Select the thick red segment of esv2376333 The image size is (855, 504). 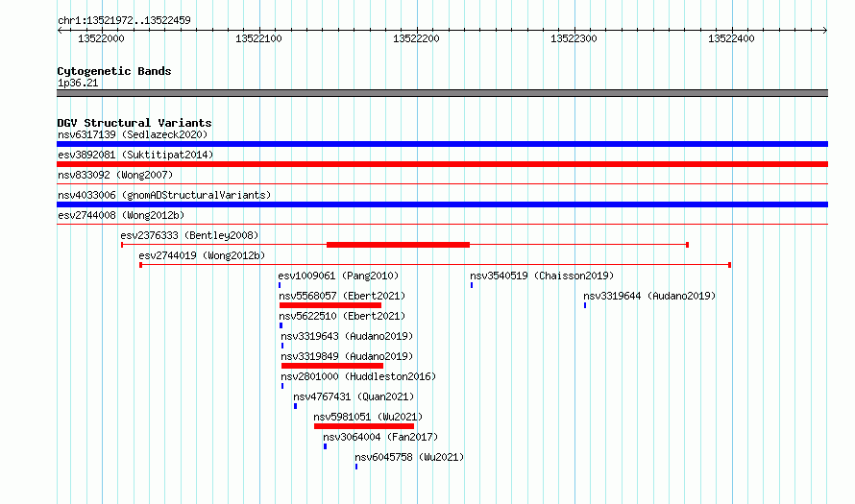click(x=398, y=245)
